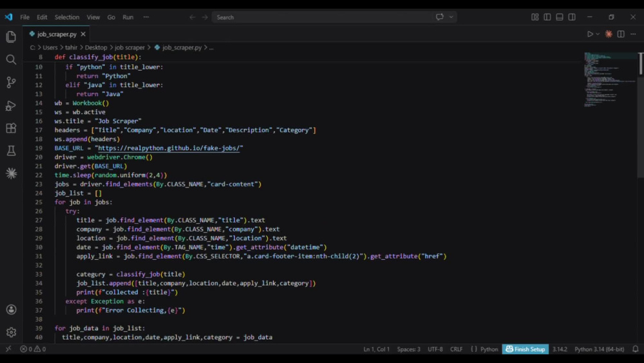Open the File menu
This screenshot has width=644, height=363.
pyautogui.click(x=24, y=17)
